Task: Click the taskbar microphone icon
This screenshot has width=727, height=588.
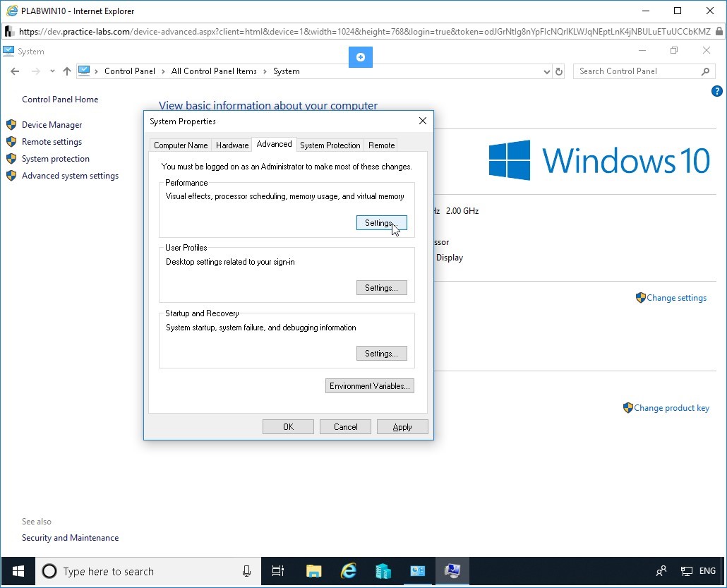Action: coord(246,571)
